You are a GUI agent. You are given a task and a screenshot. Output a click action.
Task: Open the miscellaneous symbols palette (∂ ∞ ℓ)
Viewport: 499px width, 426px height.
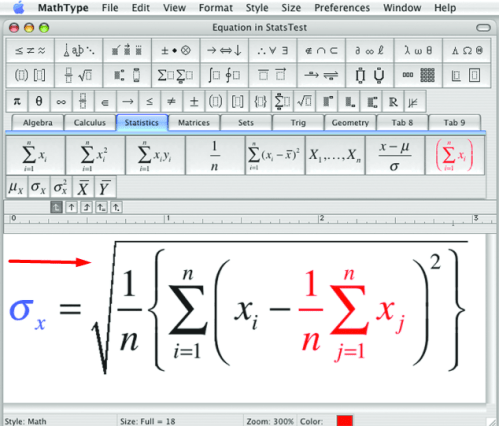(370, 50)
